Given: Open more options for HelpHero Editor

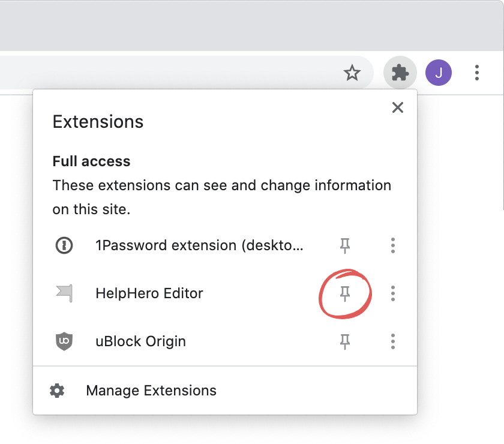Looking at the screenshot, I should coord(393,293).
